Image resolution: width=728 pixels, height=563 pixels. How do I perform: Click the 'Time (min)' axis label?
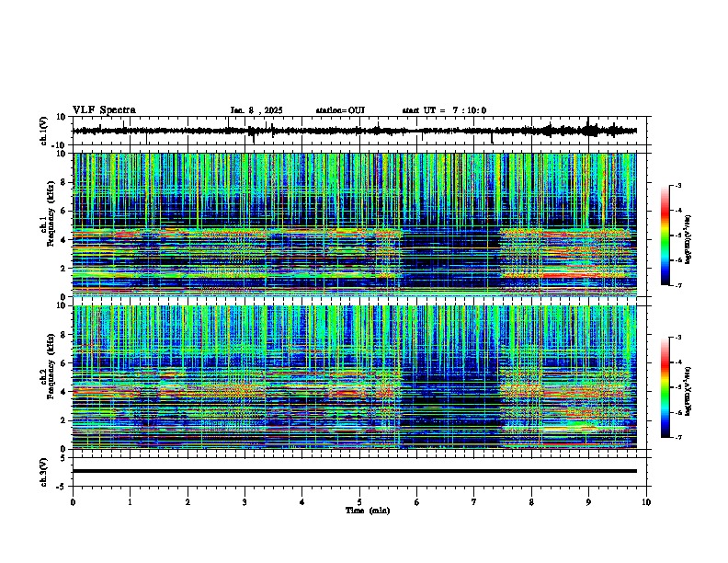[x=368, y=511]
